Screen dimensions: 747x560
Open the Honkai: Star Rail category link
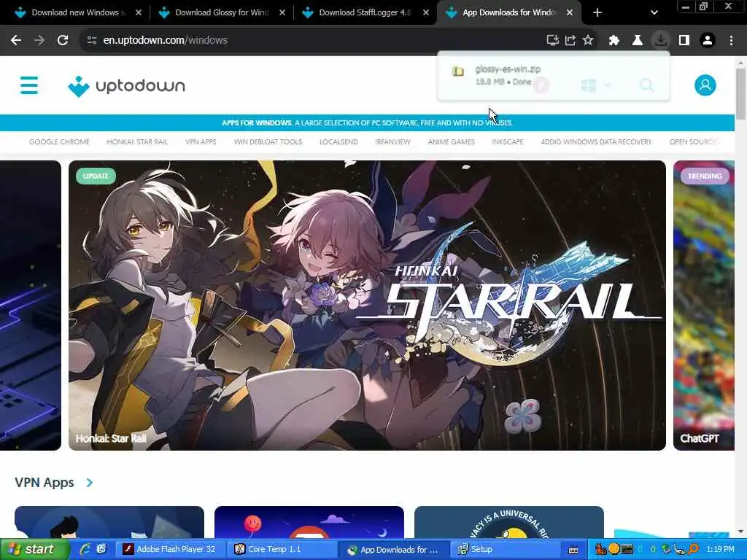tap(137, 142)
